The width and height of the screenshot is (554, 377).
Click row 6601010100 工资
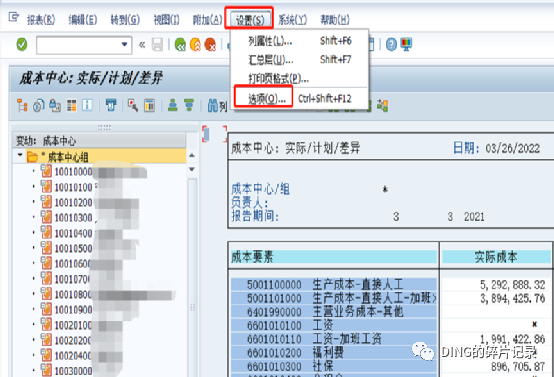(334, 325)
